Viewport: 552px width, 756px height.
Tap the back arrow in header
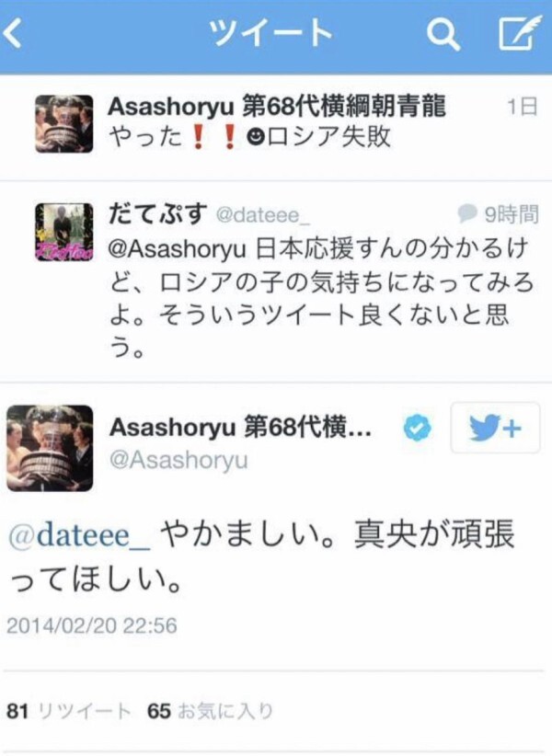click(13, 34)
